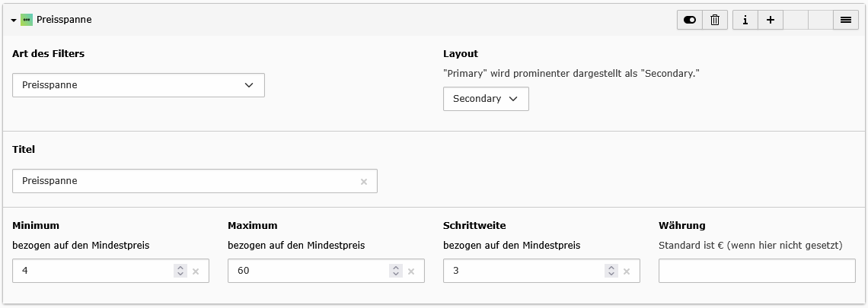Focus the Währung input field

point(757,271)
